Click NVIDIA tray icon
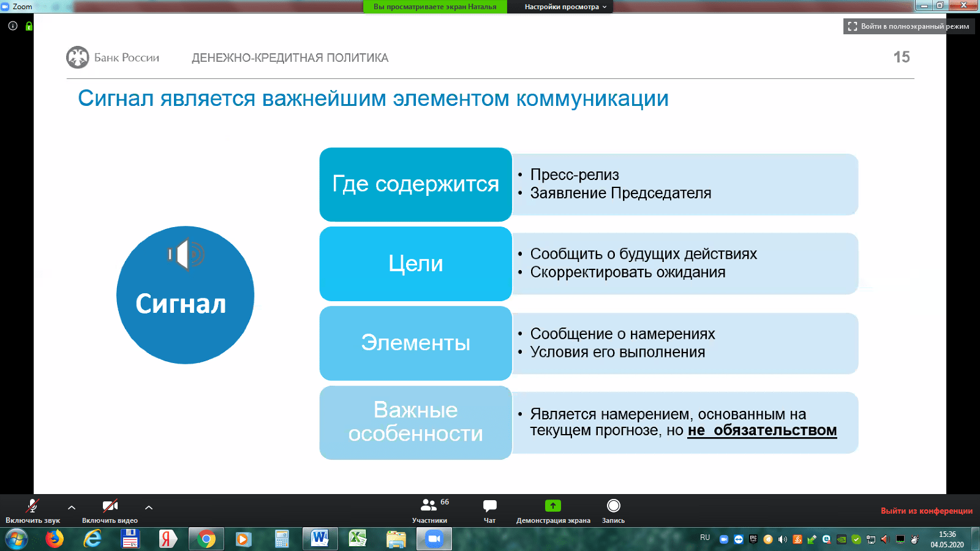 [842, 539]
